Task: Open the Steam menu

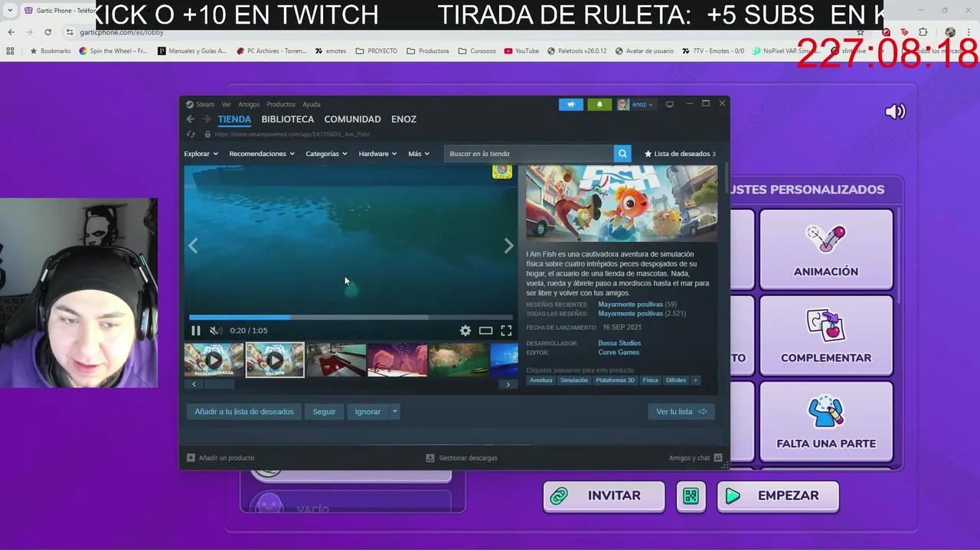Action: coord(201,104)
